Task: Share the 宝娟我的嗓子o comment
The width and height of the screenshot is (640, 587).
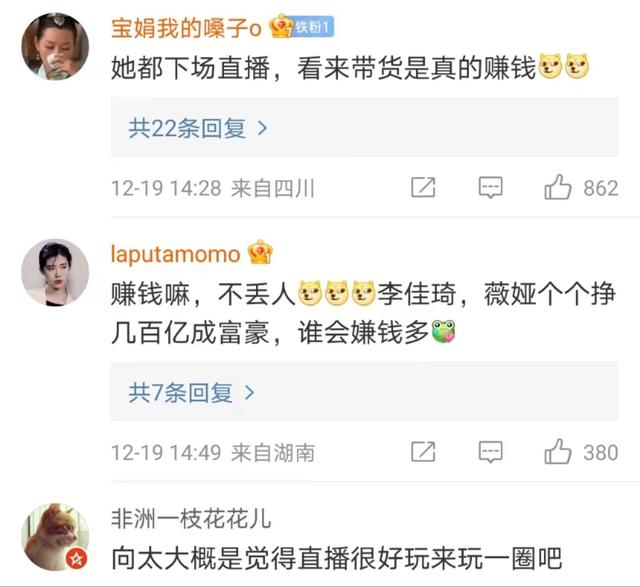Action: click(423, 188)
